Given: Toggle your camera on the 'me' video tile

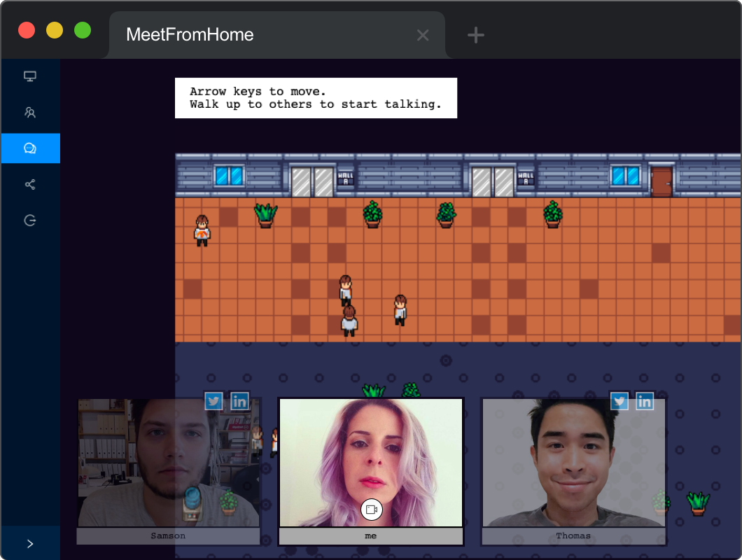Looking at the screenshot, I should 371,510.
